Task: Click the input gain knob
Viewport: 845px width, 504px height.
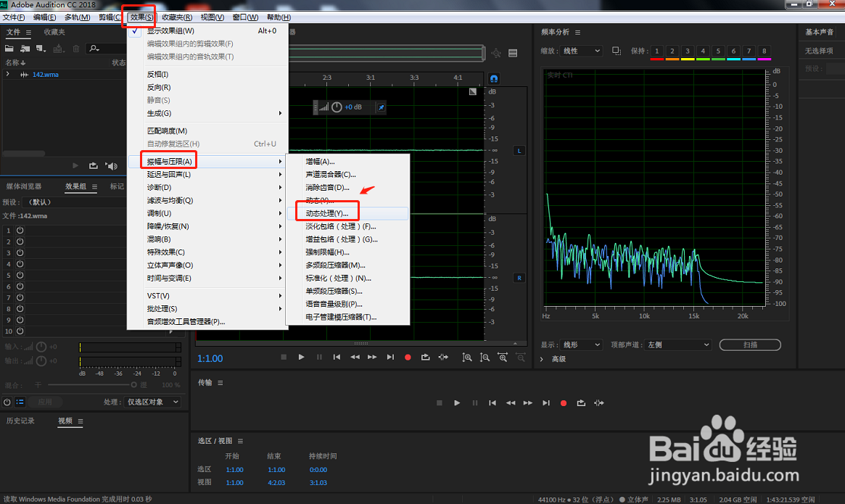Action: [41, 347]
